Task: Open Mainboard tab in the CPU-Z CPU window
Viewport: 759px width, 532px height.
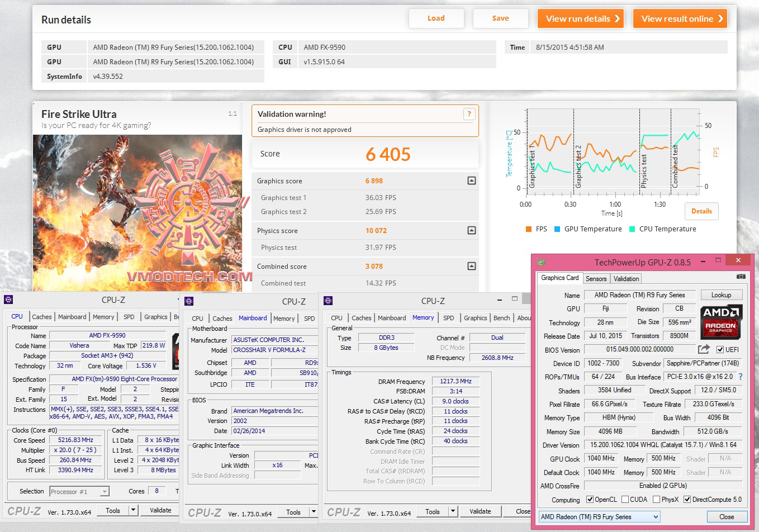Action: coord(73,317)
